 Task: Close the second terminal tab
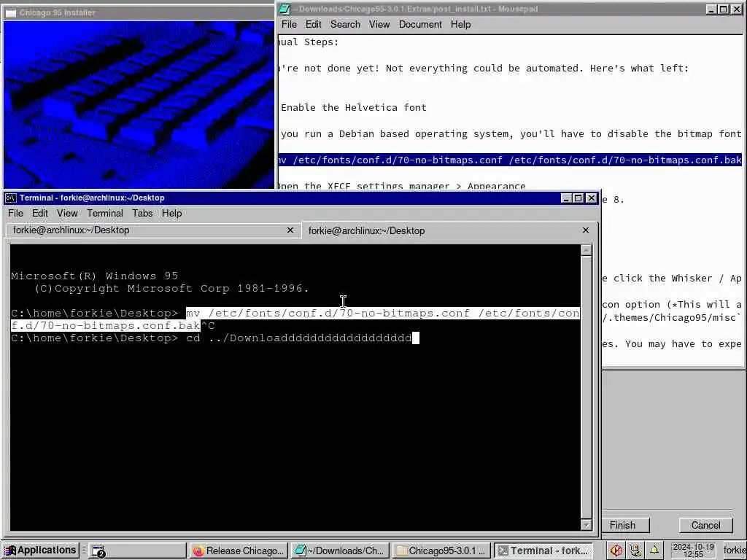click(x=586, y=230)
